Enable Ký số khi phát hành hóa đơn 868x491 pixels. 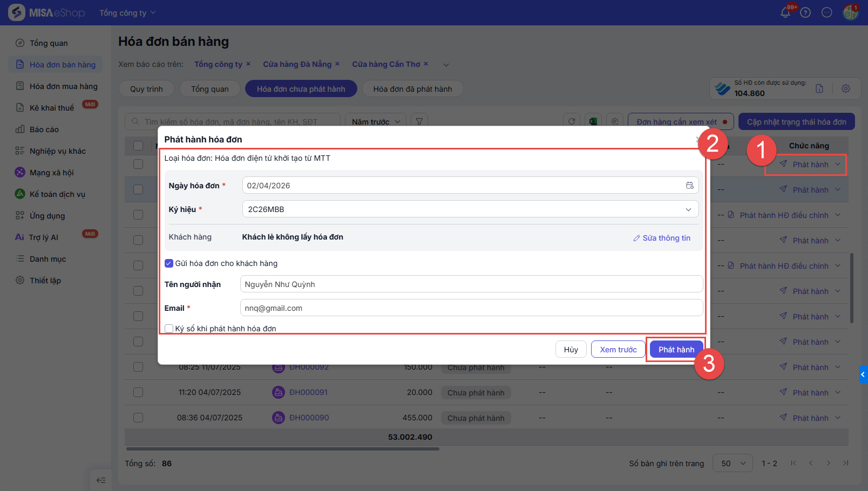click(x=169, y=329)
